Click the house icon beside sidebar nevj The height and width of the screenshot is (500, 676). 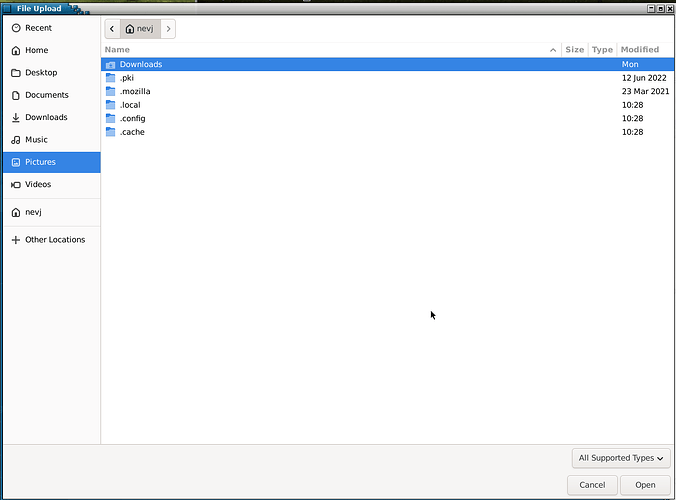point(16,212)
